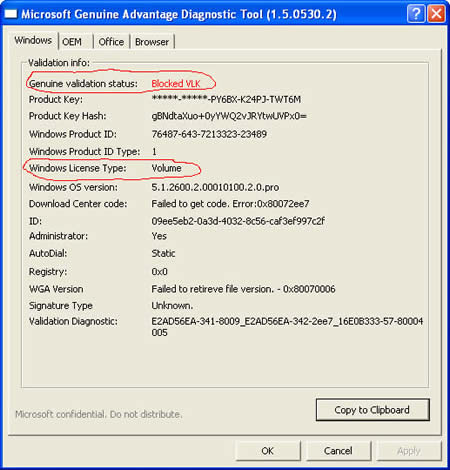Click the Product Key Hash value

pyautogui.click(x=229, y=116)
